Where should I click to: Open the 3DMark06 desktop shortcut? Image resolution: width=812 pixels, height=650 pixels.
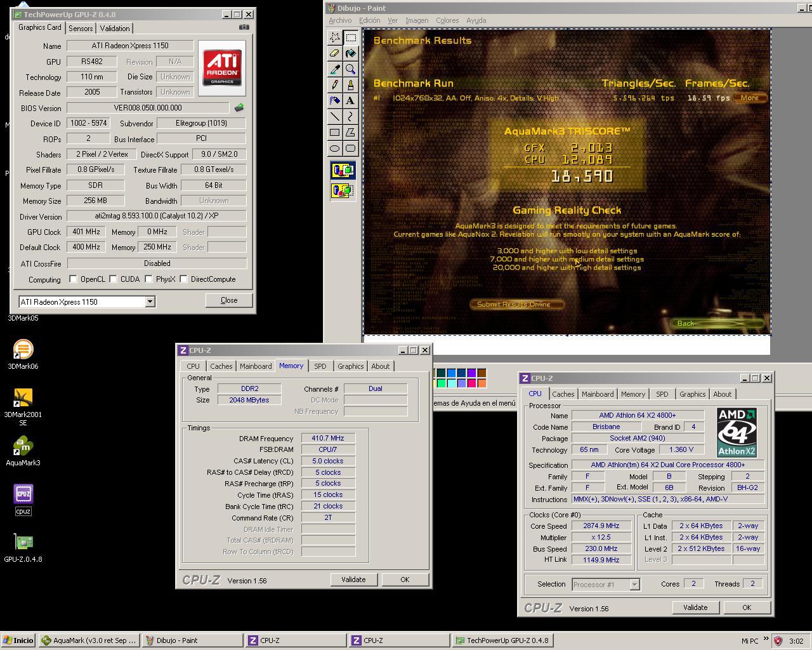point(23,355)
